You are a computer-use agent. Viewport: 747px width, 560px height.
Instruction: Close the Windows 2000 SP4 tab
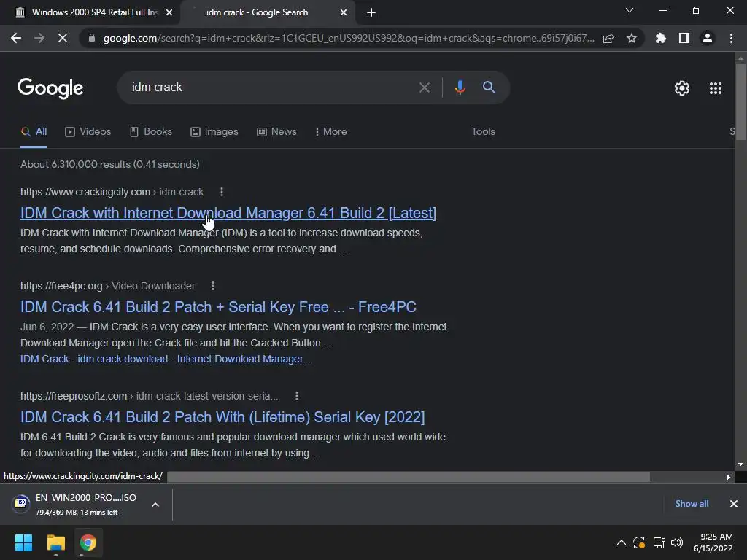tap(169, 12)
